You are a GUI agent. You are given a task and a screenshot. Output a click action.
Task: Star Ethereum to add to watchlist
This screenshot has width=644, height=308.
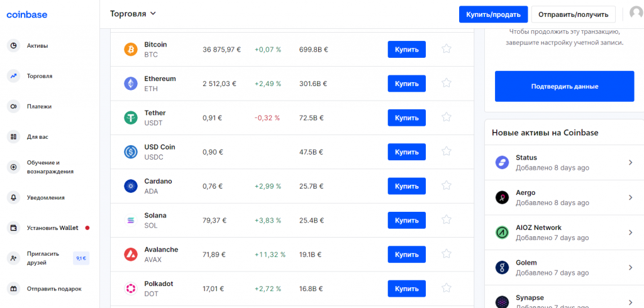click(447, 83)
